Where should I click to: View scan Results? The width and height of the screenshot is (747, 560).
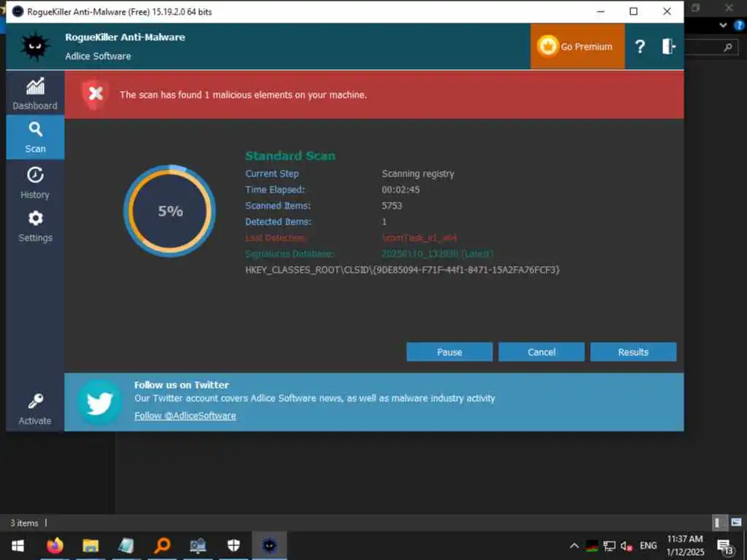(x=633, y=352)
